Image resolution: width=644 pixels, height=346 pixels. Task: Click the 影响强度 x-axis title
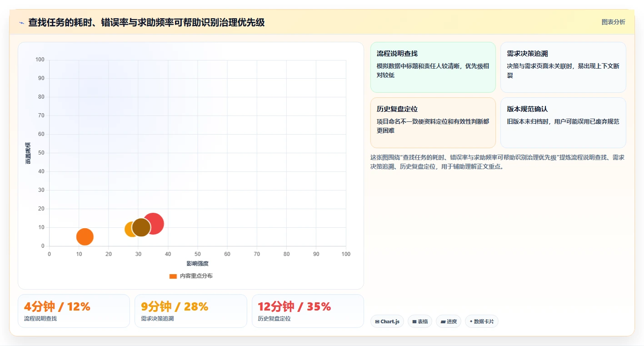point(197,264)
